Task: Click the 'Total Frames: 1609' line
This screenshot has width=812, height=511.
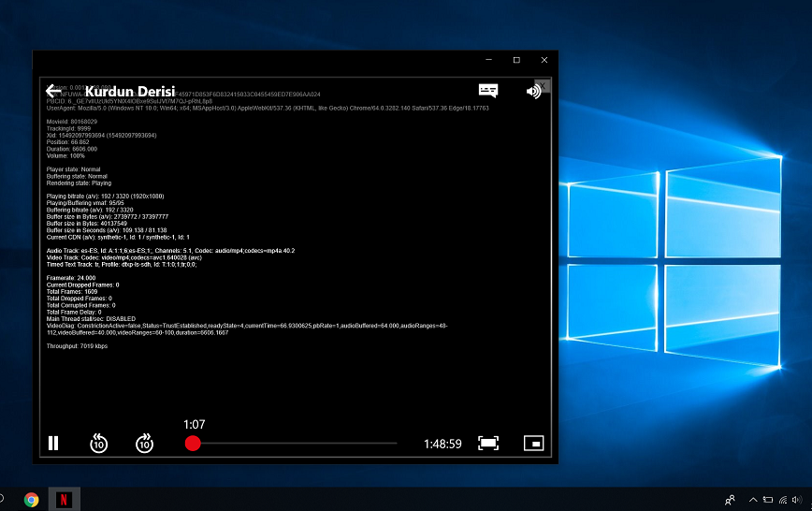Action: [71, 292]
